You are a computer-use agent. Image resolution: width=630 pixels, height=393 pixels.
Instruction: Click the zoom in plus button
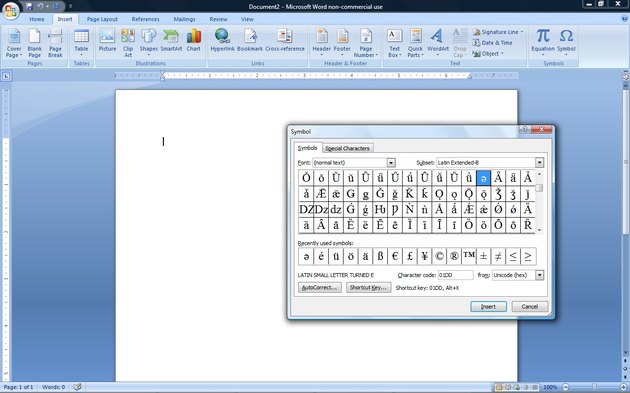(623, 387)
